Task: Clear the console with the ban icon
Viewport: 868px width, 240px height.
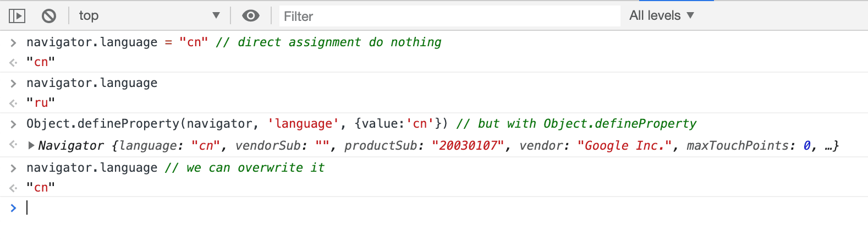Action: pos(49,16)
